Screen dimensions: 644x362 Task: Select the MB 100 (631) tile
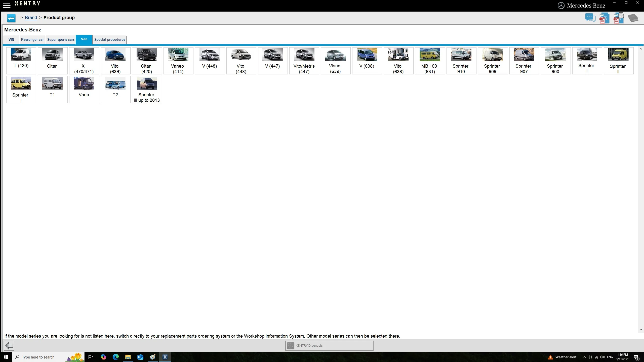[x=430, y=61]
